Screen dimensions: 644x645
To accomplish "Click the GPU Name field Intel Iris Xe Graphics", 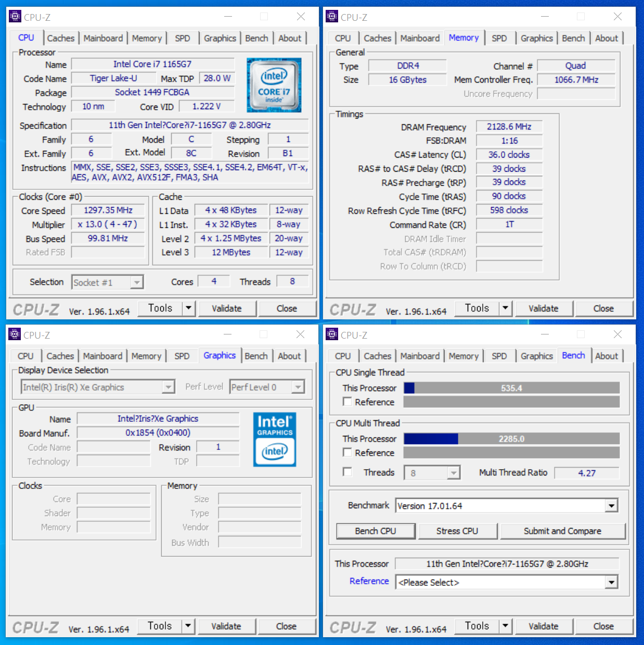I will 158,419.
